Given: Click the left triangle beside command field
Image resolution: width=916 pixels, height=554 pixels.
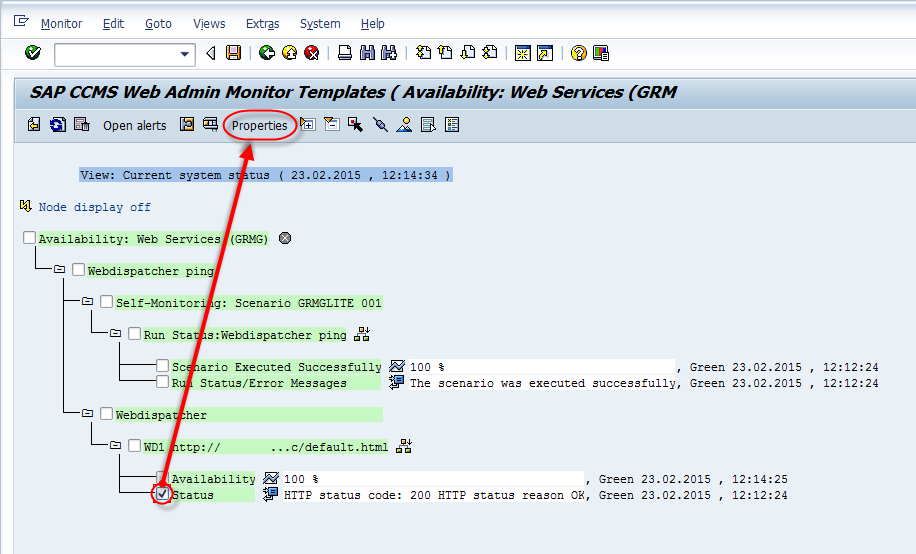Looking at the screenshot, I should pos(211,53).
